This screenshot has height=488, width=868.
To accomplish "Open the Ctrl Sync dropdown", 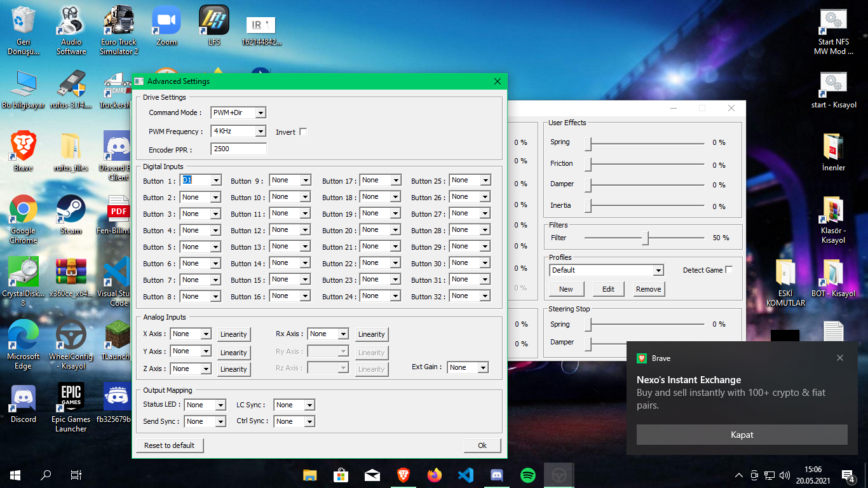I will pyautogui.click(x=309, y=421).
